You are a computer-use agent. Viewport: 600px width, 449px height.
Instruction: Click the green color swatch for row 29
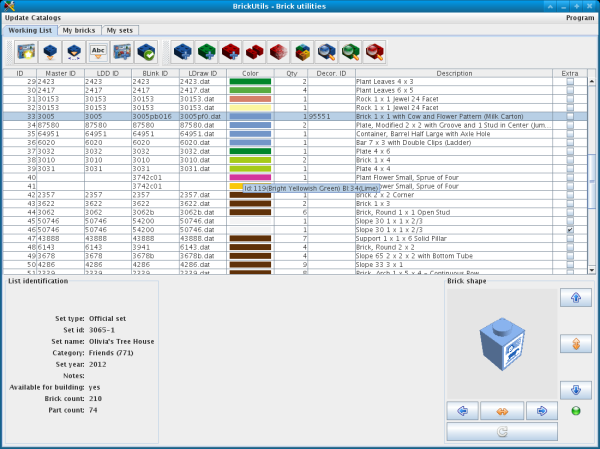(x=250, y=82)
